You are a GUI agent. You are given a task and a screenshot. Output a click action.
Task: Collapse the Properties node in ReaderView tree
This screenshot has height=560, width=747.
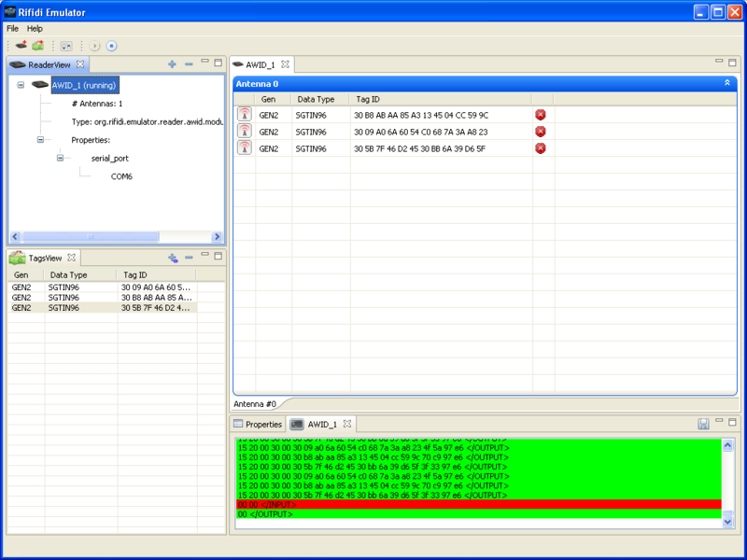(41, 140)
